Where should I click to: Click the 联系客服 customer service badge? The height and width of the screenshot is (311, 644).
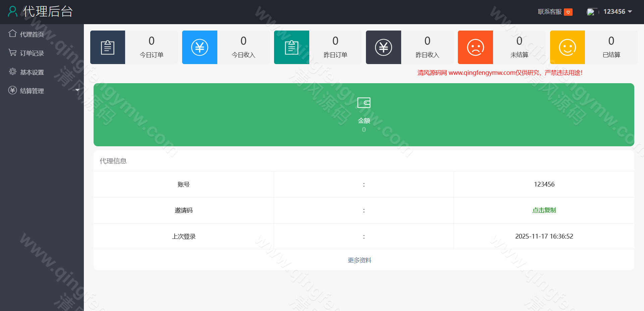point(568,11)
